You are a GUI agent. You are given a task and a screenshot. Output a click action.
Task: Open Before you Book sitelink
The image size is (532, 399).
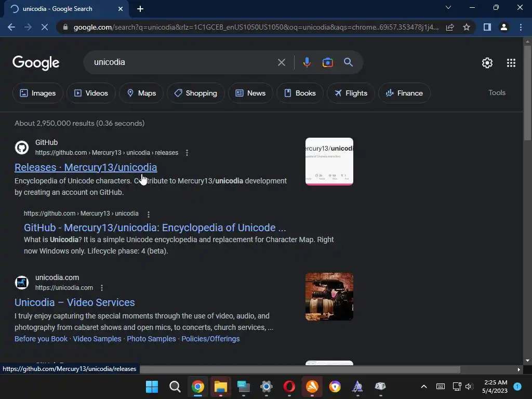tap(41, 339)
